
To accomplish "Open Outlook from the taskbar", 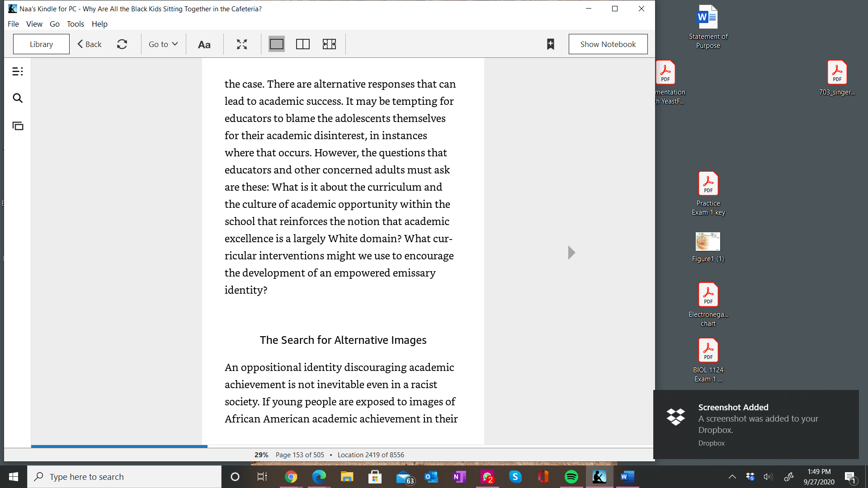I will coord(431,477).
